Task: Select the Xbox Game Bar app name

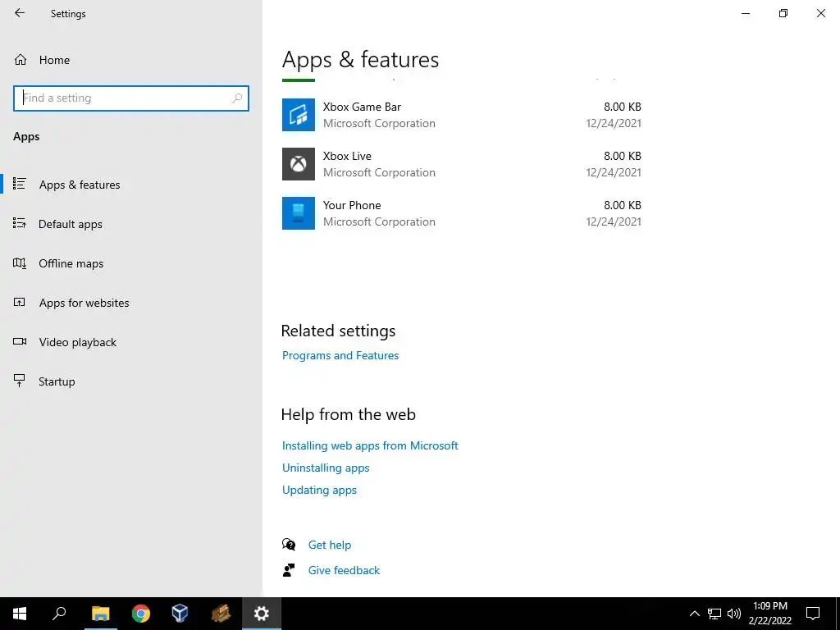Action: pyautogui.click(x=362, y=107)
